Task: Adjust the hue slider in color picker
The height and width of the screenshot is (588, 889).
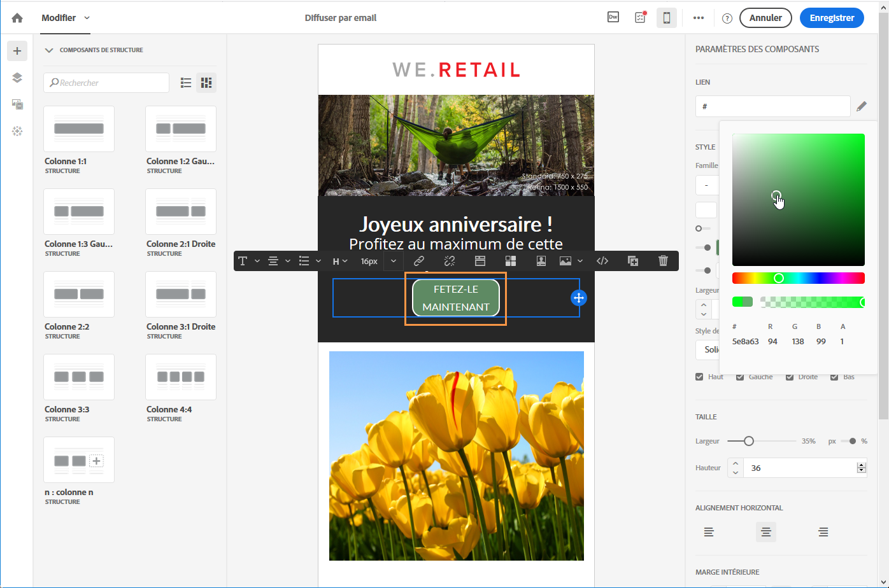Action: click(799, 278)
